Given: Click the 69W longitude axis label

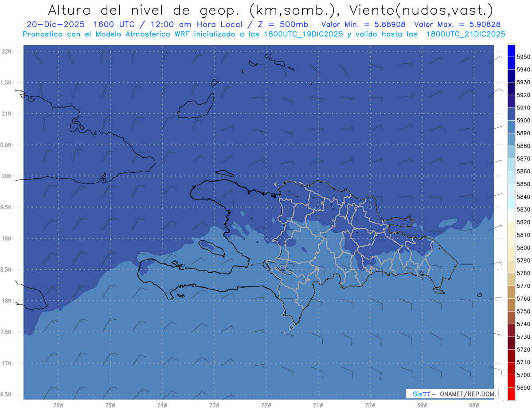Looking at the screenshot, I should [x=422, y=405].
